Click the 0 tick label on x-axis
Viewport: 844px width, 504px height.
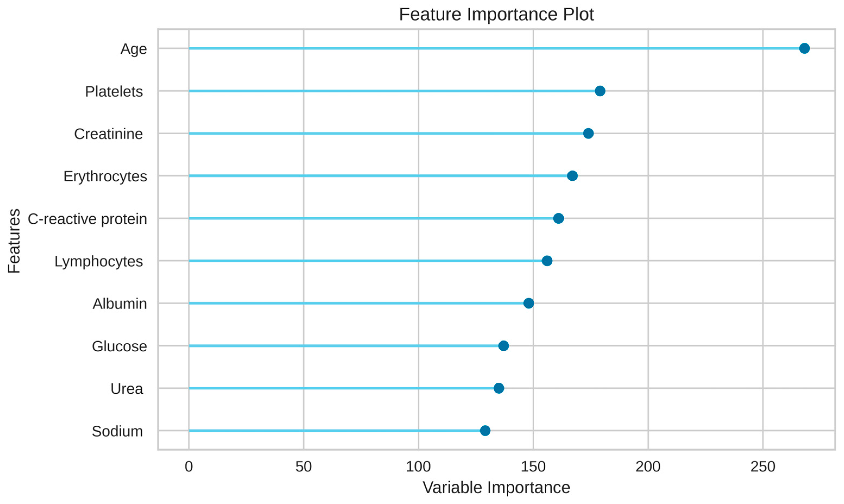[x=189, y=467]
